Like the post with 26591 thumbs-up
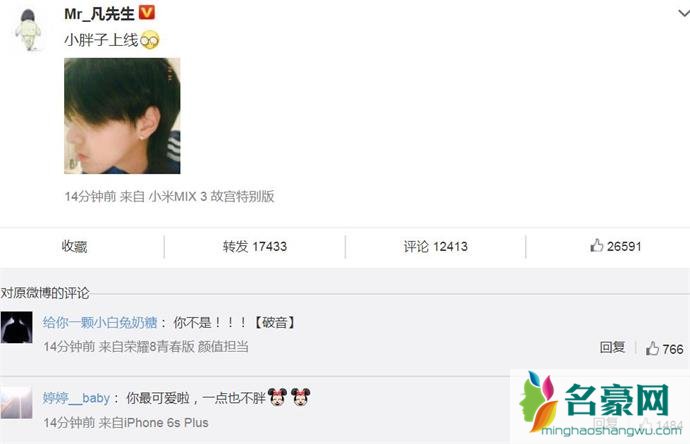Viewport: 690px width, 444px height. click(615, 246)
